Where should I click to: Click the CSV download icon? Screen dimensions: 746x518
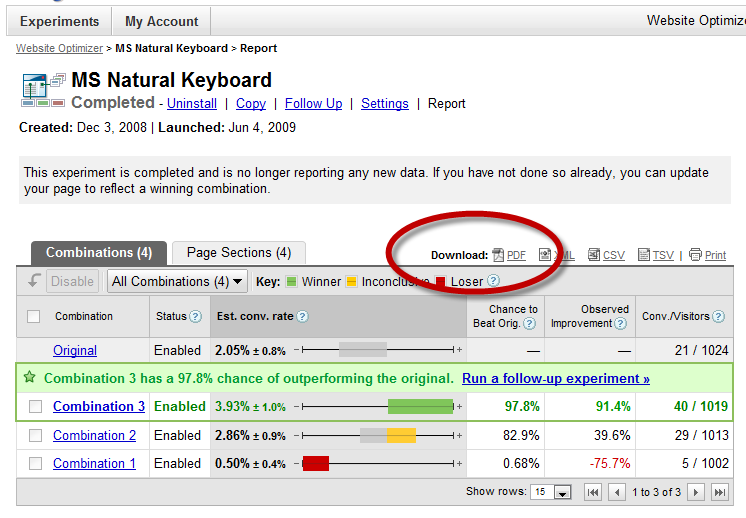594,254
